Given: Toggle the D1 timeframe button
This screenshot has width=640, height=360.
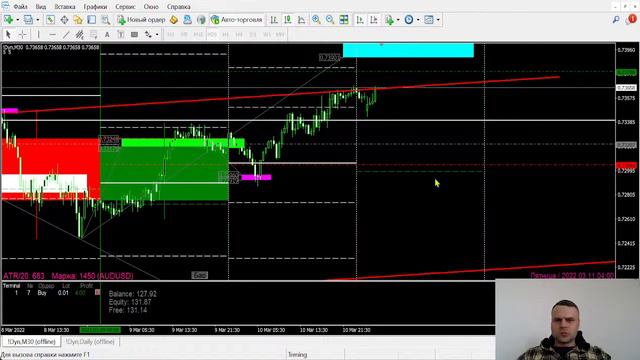Looking at the screenshot, I should [x=253, y=35].
